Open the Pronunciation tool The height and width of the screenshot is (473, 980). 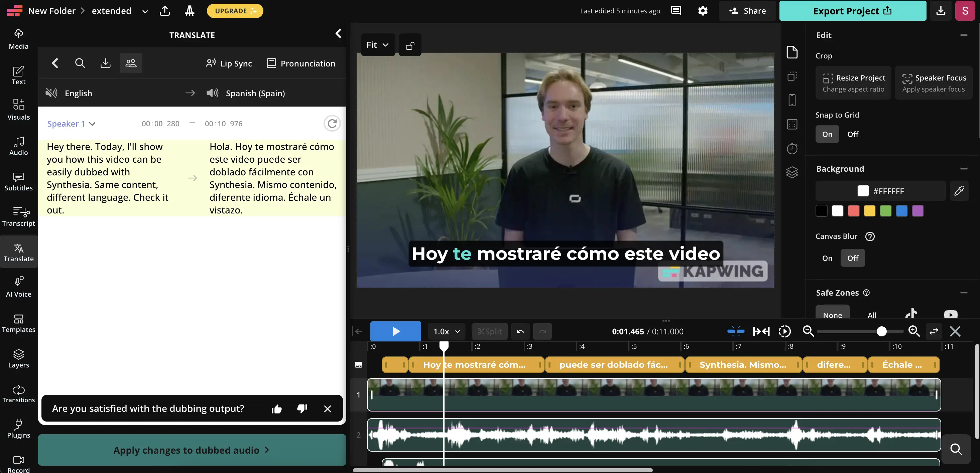(301, 63)
